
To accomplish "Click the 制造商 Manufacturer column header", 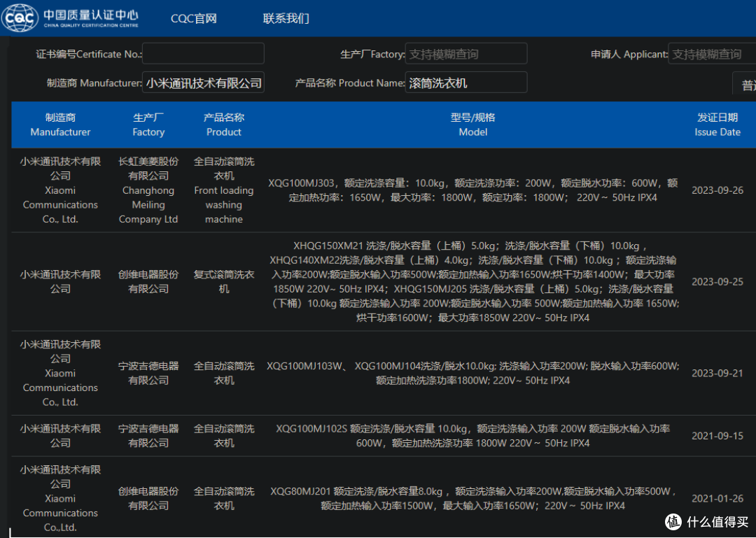I will [60, 125].
